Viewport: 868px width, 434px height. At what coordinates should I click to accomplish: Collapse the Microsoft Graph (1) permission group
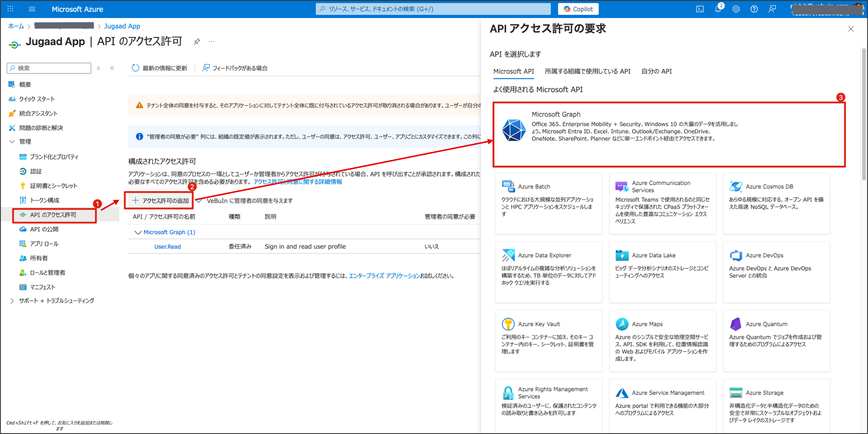138,232
